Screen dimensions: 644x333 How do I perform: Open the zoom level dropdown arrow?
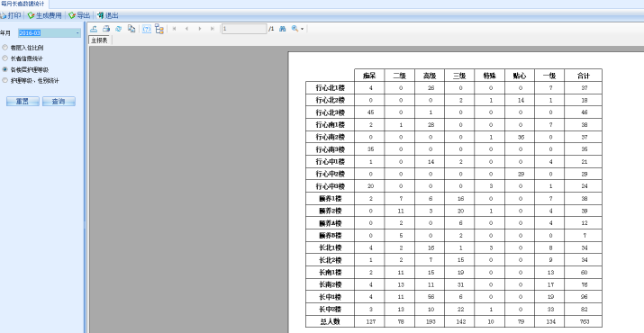coord(303,29)
